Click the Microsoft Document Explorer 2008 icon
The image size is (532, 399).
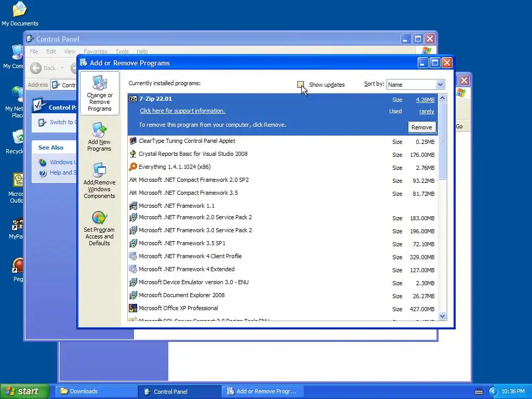click(x=133, y=295)
